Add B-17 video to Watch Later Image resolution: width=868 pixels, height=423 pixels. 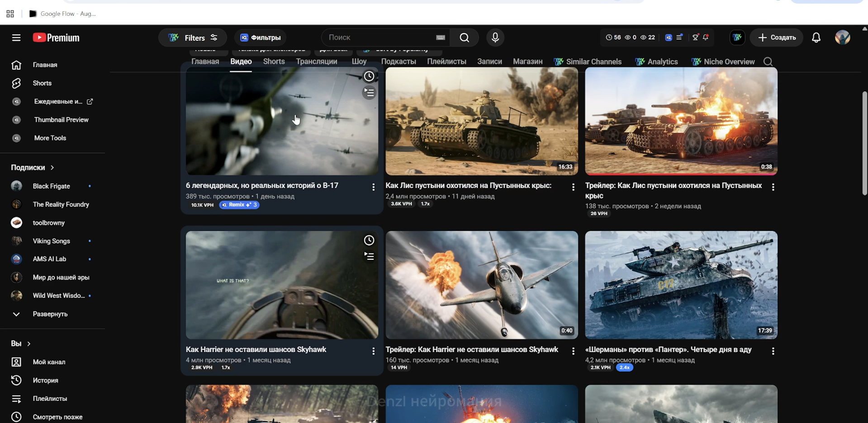point(369,76)
